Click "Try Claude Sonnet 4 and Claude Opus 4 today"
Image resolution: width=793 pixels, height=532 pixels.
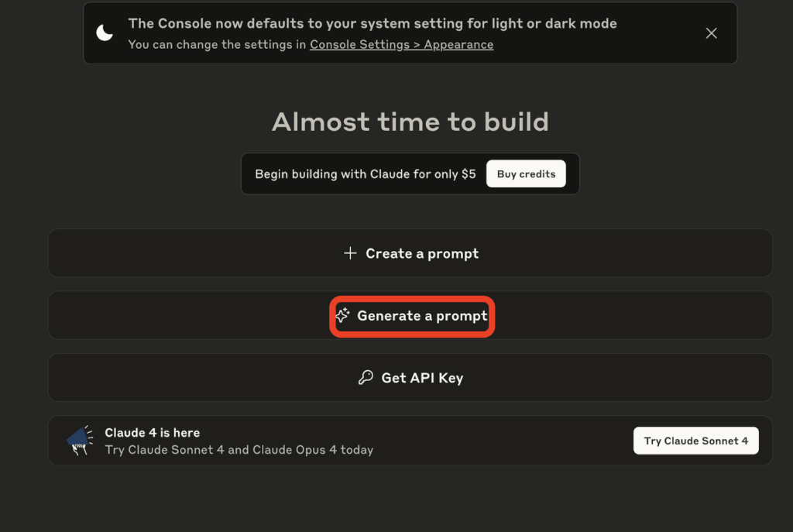[x=239, y=450]
